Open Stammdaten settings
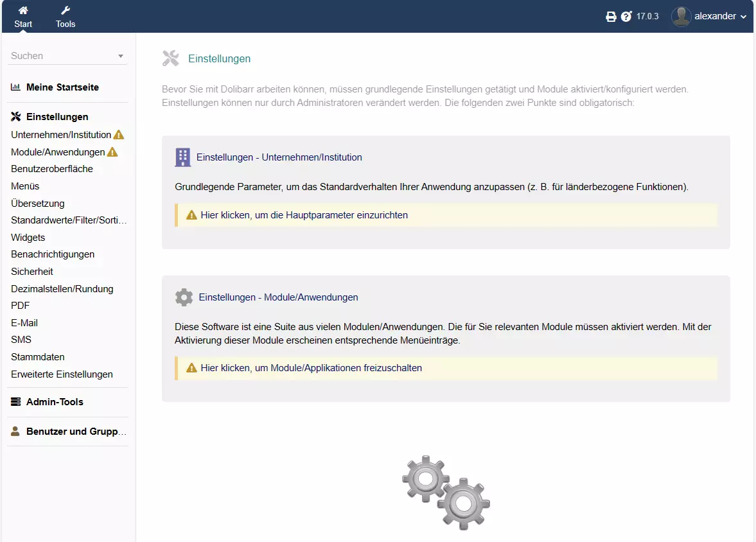Screen dimensions: 756x542 click(x=38, y=357)
